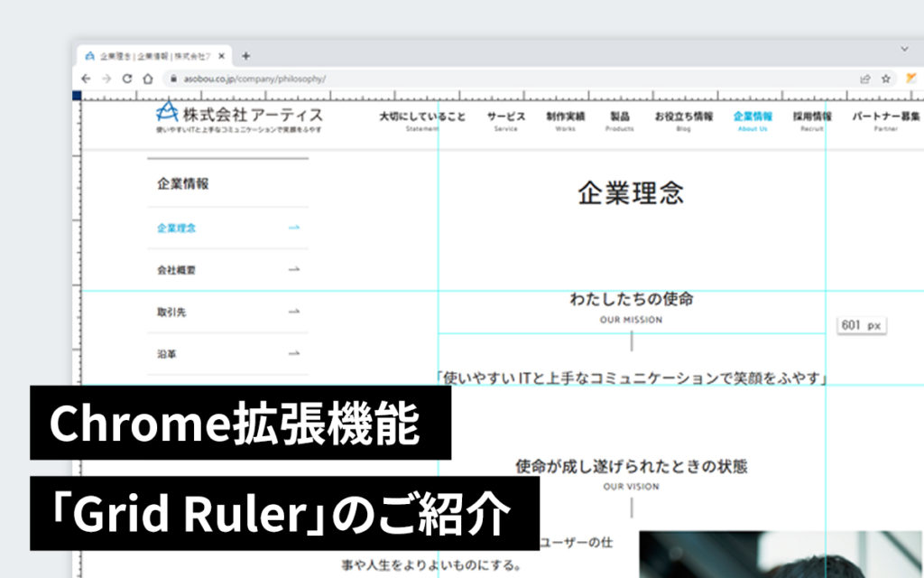This screenshot has height=578, width=924.
Task: Open パートナー募集 Partner menu item
Action: 886,121
